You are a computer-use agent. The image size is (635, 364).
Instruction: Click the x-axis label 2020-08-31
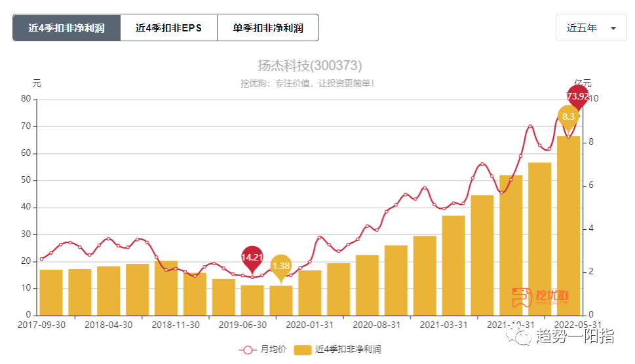point(376,325)
